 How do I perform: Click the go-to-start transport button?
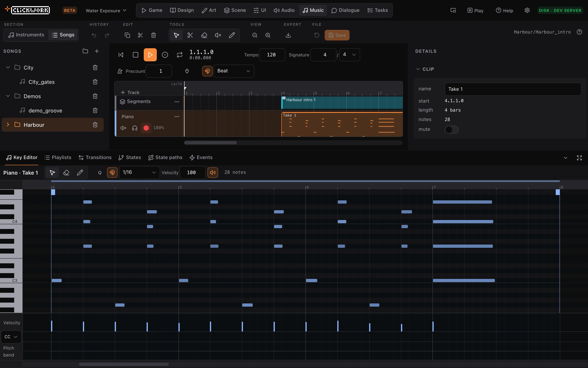pyautogui.click(x=121, y=55)
